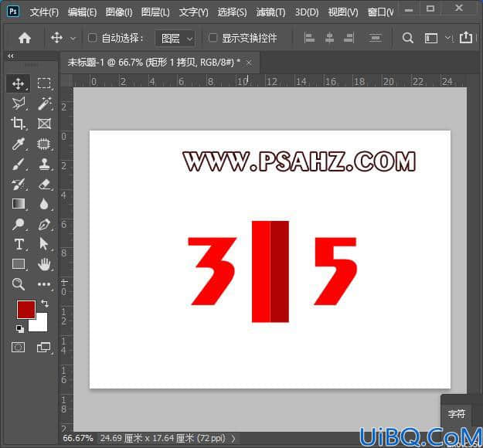The width and height of the screenshot is (483, 448).
Task: Open the 文件(F) menu
Action: 44,12
